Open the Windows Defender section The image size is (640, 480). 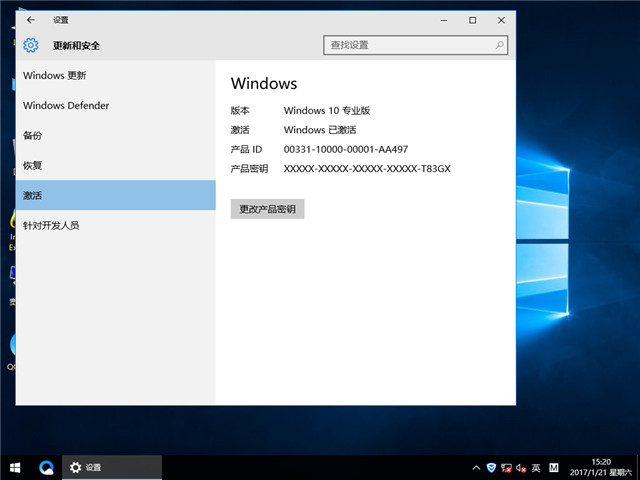(x=116, y=105)
